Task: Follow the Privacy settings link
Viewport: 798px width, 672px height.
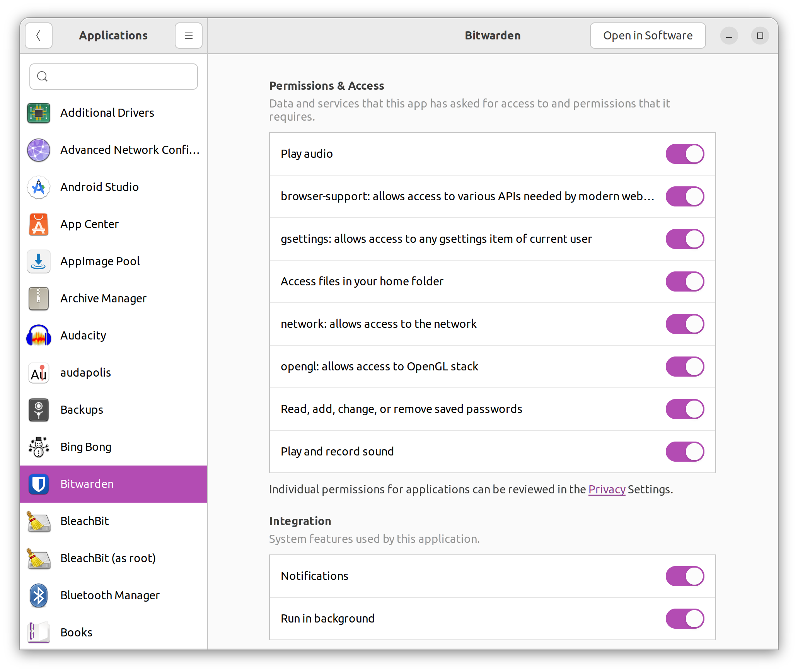Action: coord(607,490)
